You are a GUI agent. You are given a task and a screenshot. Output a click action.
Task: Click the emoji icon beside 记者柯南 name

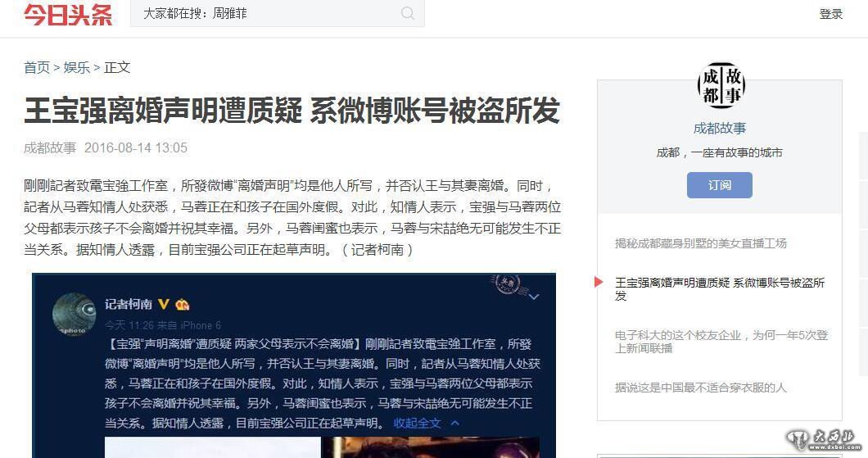click(182, 304)
